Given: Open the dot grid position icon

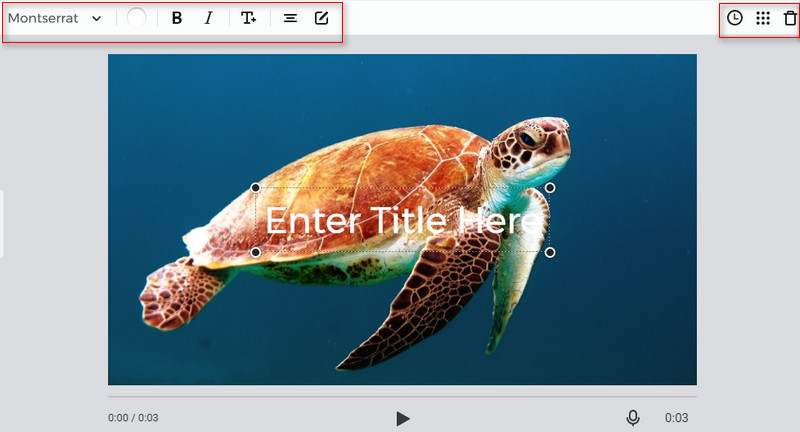Looking at the screenshot, I should click(x=763, y=18).
